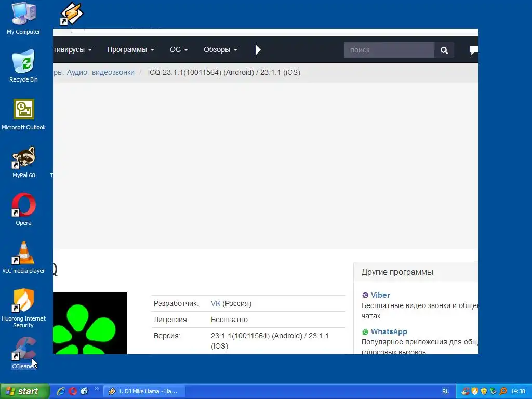The image size is (532, 399).
Task: Select the Winamp shortcut on desktop
Action: click(71, 14)
